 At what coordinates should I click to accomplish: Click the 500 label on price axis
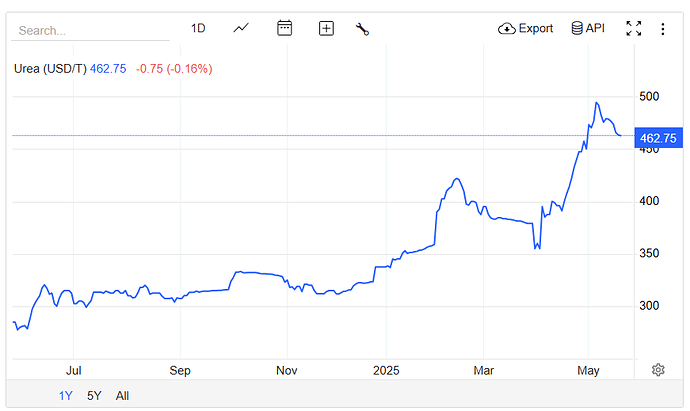(649, 96)
